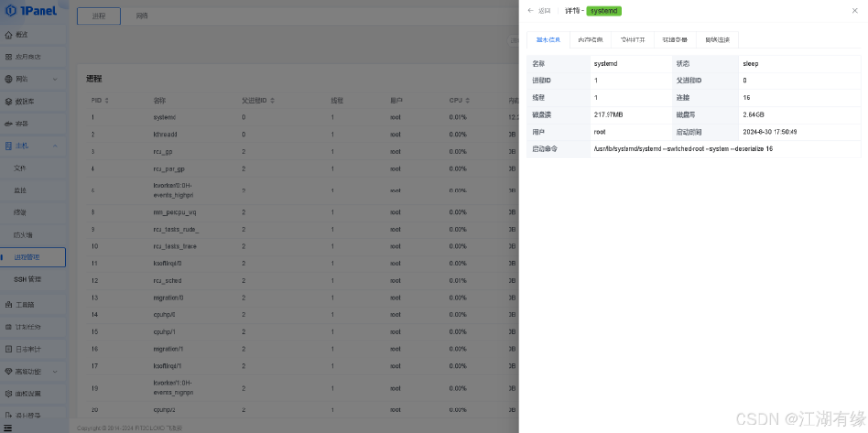Select the ksoftirqd/0 process row name
Viewport: 868px width, 433px height.
(167, 263)
